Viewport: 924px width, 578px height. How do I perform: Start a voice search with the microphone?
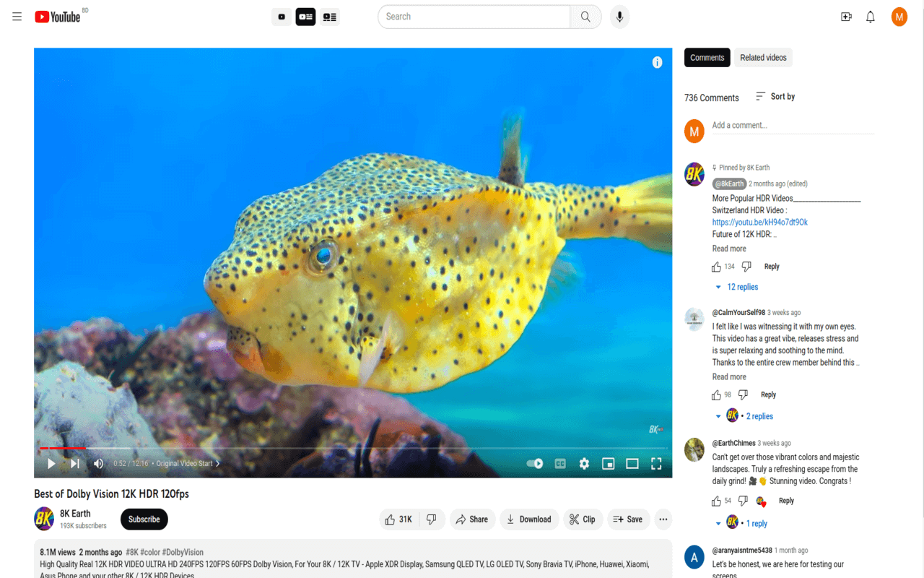(x=619, y=17)
